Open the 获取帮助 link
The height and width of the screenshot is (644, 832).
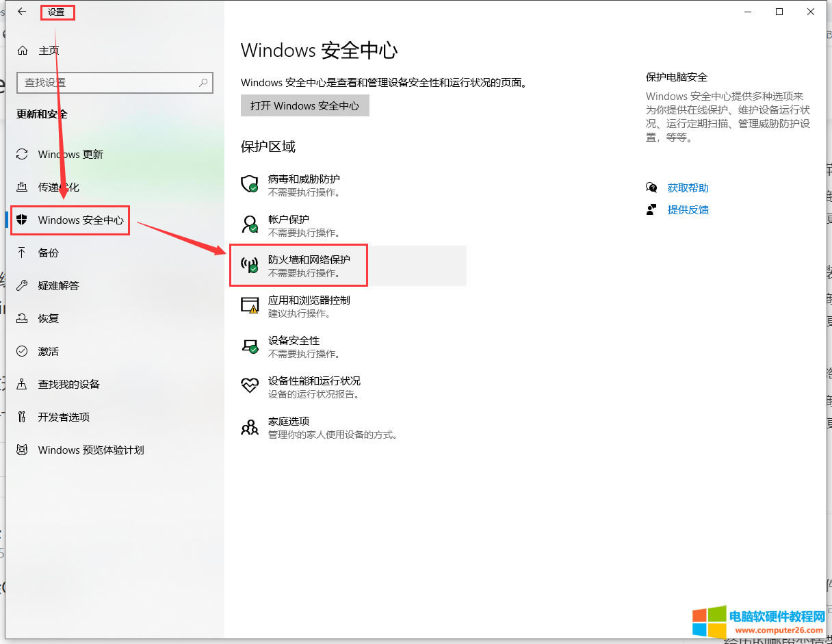[x=688, y=188]
